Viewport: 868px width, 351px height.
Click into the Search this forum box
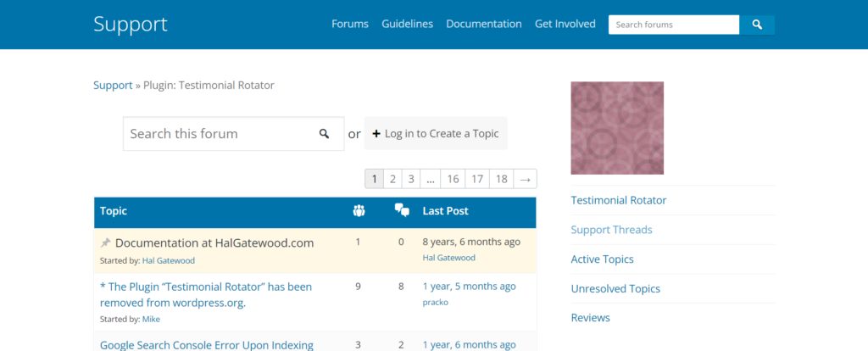click(220, 134)
